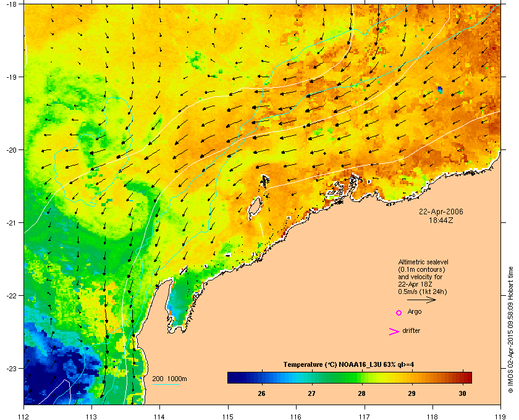Click the magenta drifter arrowhead symbol in legend
This screenshot has height=420, width=519.
pyautogui.click(x=394, y=332)
